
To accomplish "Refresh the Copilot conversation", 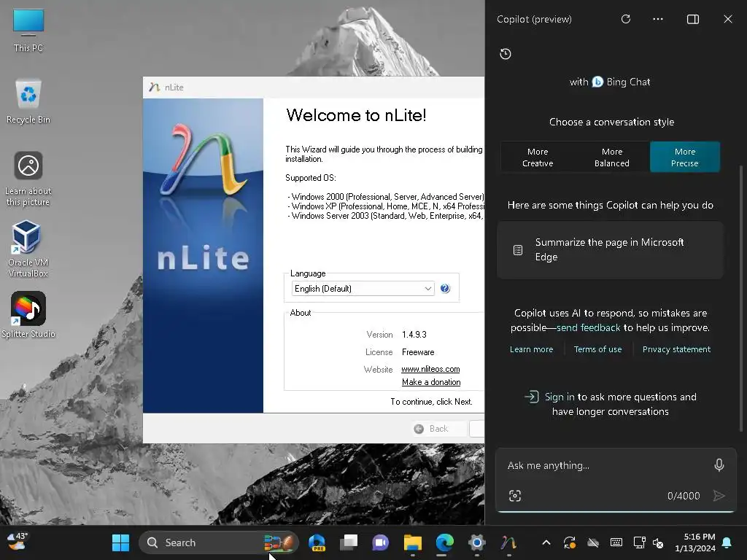I will 625,19.
